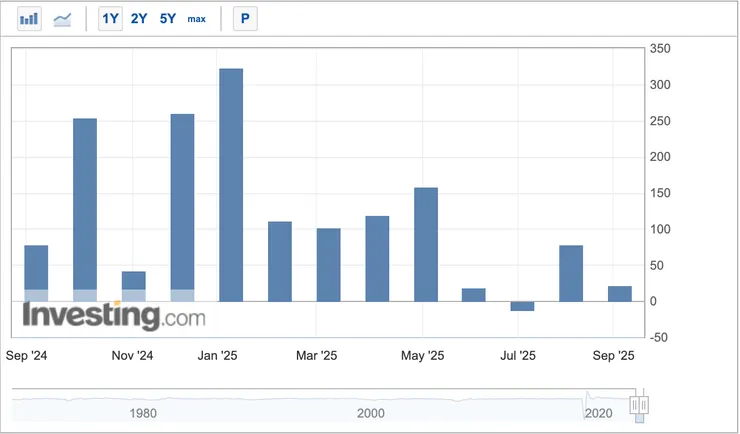Click the -50 y-axis value
Viewport: 740px width, 434px height.
pyautogui.click(x=659, y=338)
